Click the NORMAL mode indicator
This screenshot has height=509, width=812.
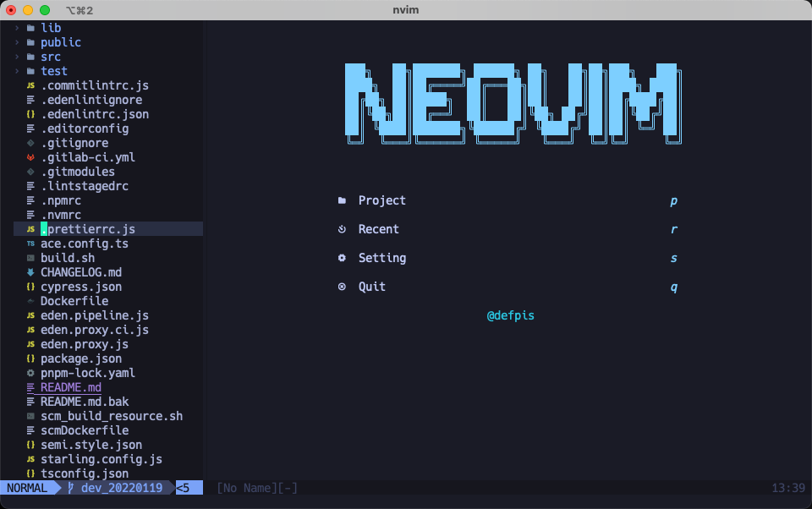(x=27, y=488)
